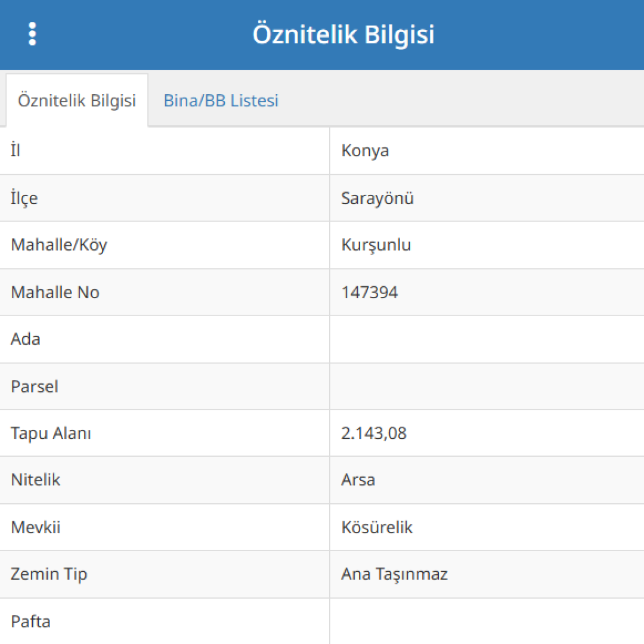Screen dimensions: 644x644
Task: Click the Mahalle/Köy row label
Action: click(58, 245)
